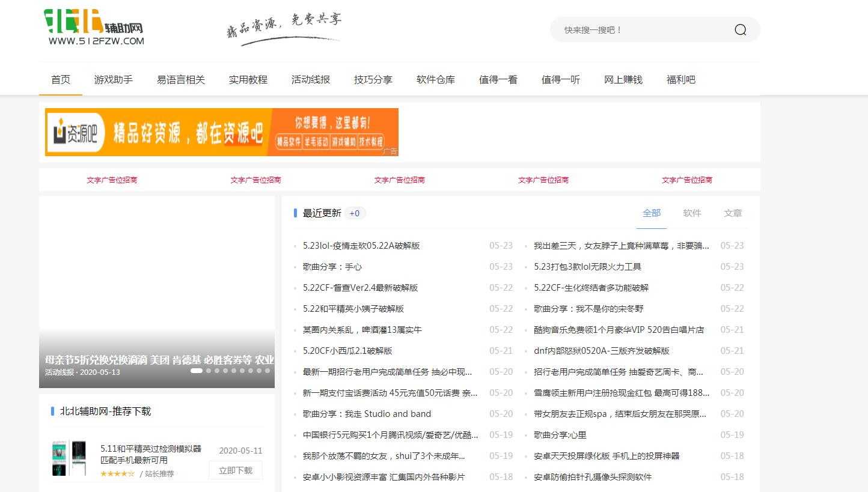Select the last carousel indicator dot
This screenshot has height=492, width=868.
point(267,371)
